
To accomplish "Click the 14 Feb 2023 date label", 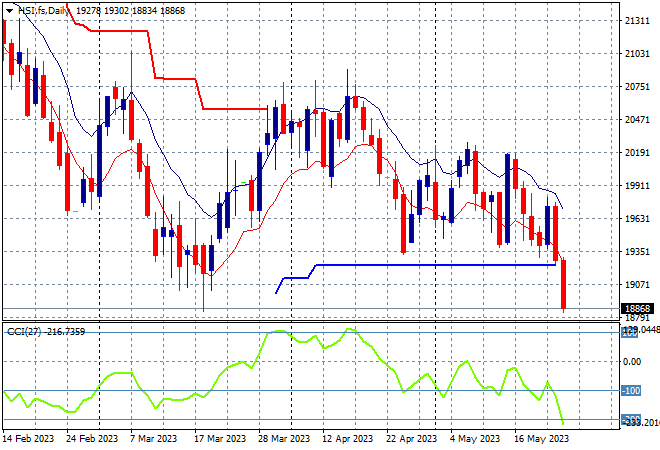I will tap(28, 439).
